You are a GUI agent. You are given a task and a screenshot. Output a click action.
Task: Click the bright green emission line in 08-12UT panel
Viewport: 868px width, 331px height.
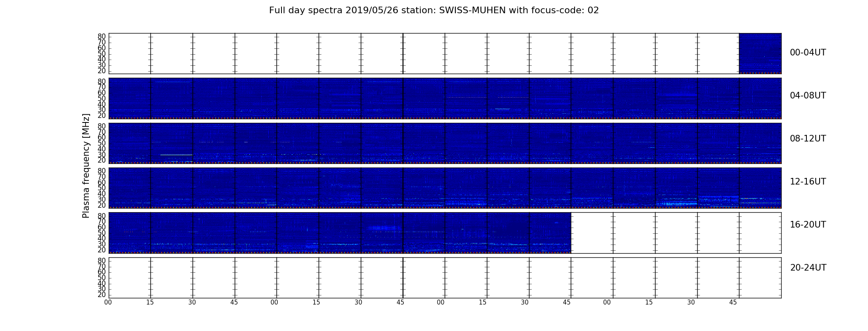click(x=176, y=155)
